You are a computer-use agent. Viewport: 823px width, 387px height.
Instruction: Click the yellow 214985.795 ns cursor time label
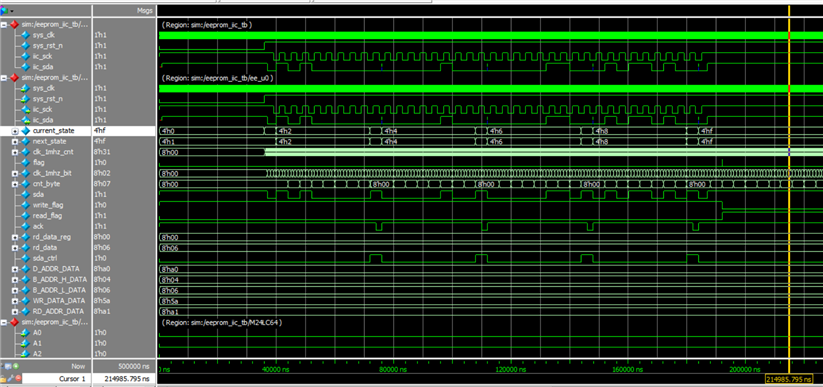[789, 379]
